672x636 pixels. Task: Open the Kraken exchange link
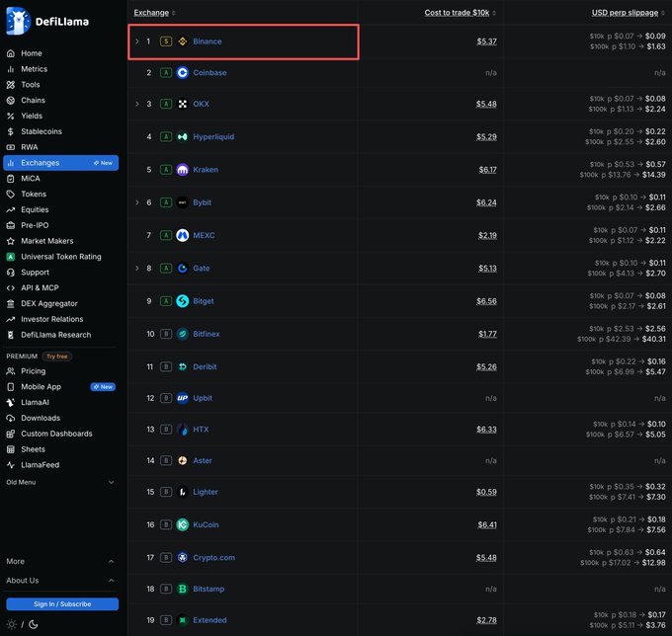click(206, 170)
